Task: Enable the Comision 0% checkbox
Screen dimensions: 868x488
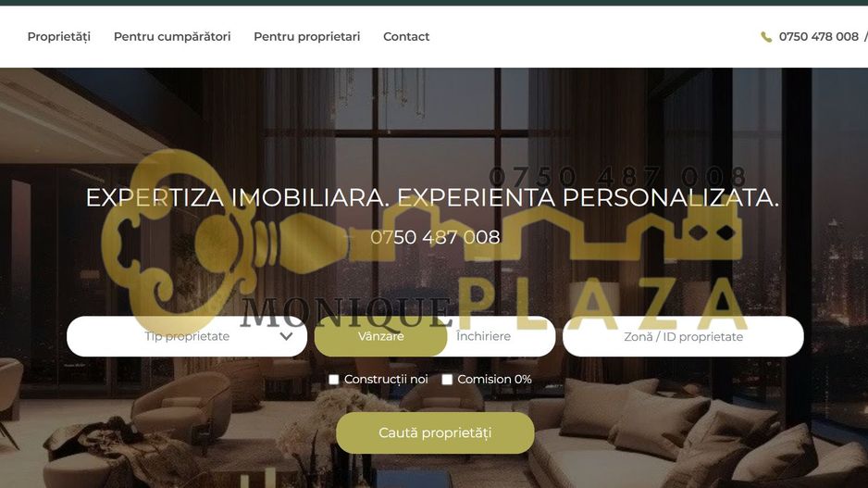Action: point(447,380)
